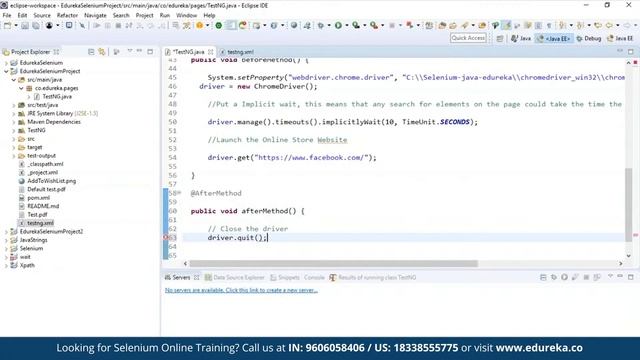Open the Snippets tab
The height and width of the screenshot is (360, 640).
pos(285,277)
